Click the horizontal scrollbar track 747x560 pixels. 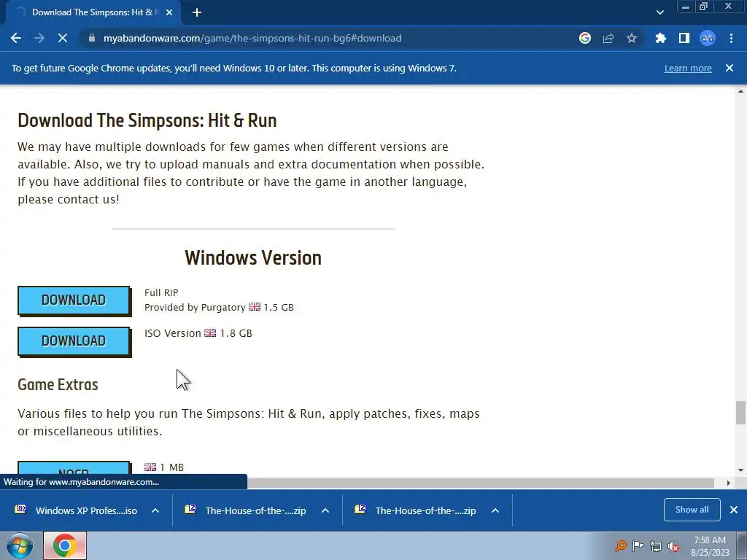(480, 483)
